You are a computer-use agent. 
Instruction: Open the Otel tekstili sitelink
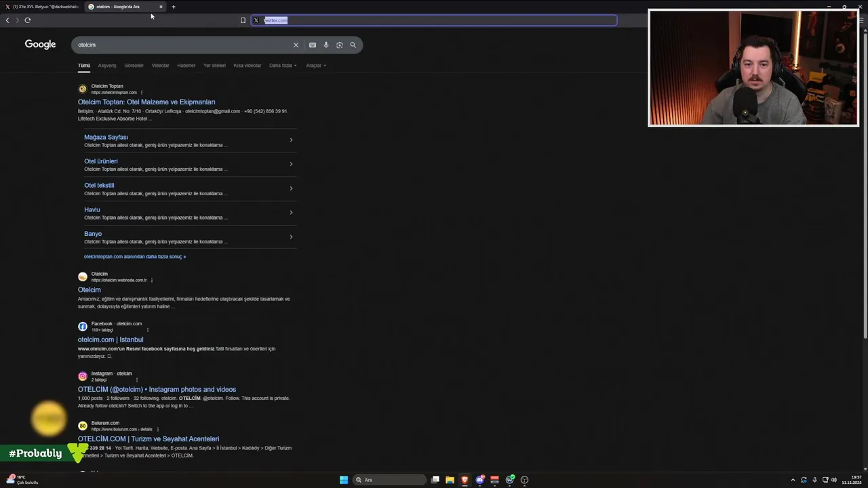(x=99, y=185)
